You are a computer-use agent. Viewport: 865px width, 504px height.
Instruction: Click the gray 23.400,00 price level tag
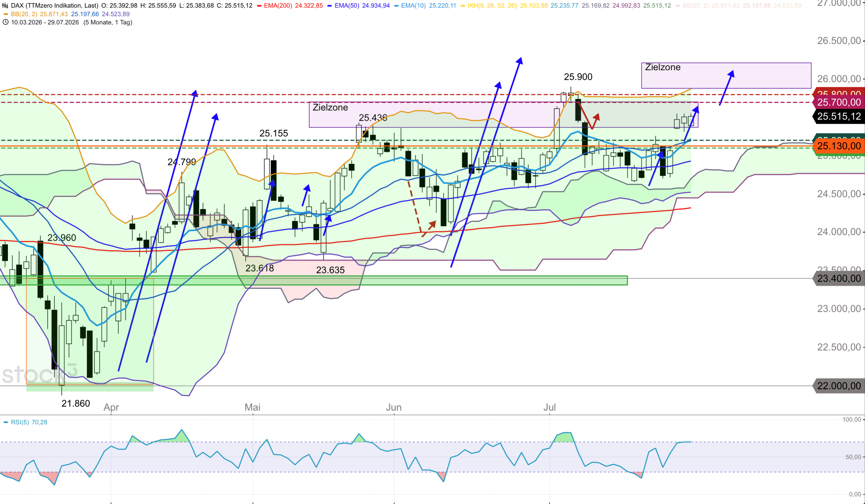[839, 278]
